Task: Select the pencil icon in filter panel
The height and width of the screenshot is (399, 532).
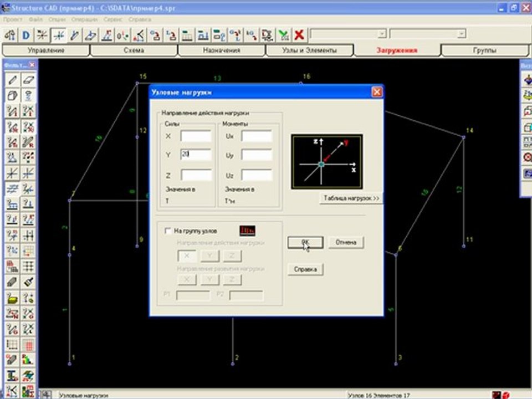Action: (x=12, y=80)
